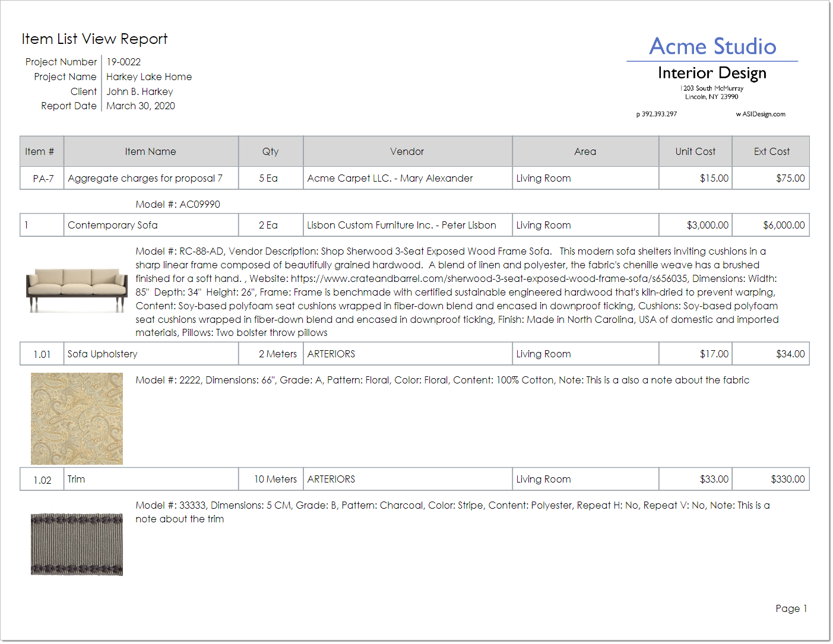The width and height of the screenshot is (833, 644).
Task: Click the 'Acme Studio' logo heading
Action: tap(712, 46)
